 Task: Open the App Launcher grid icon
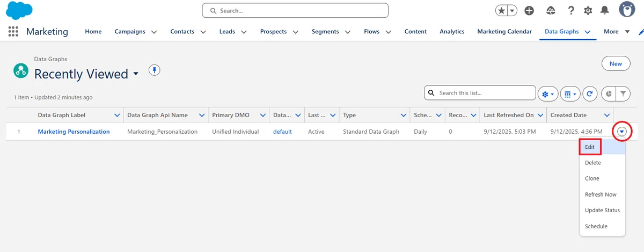[x=13, y=32]
